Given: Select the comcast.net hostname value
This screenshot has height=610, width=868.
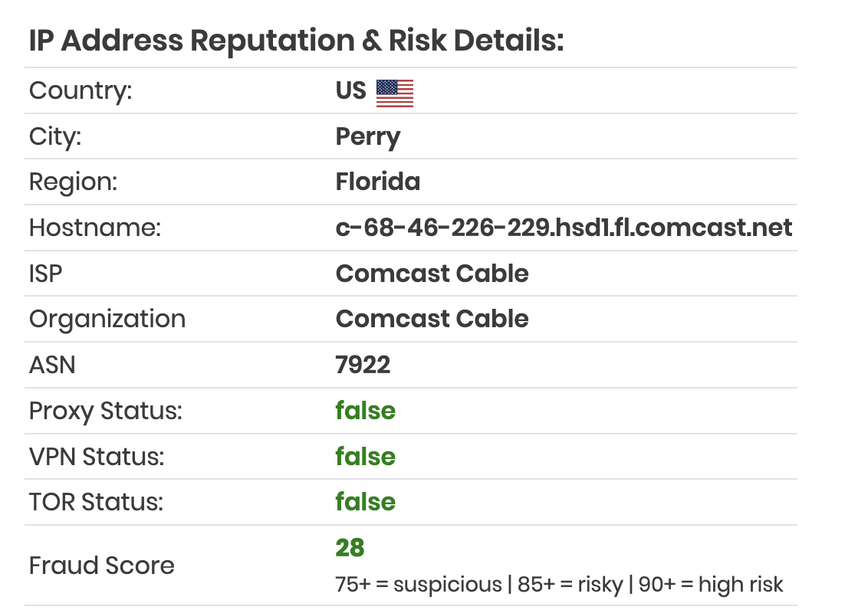Looking at the screenshot, I should coord(564,228).
